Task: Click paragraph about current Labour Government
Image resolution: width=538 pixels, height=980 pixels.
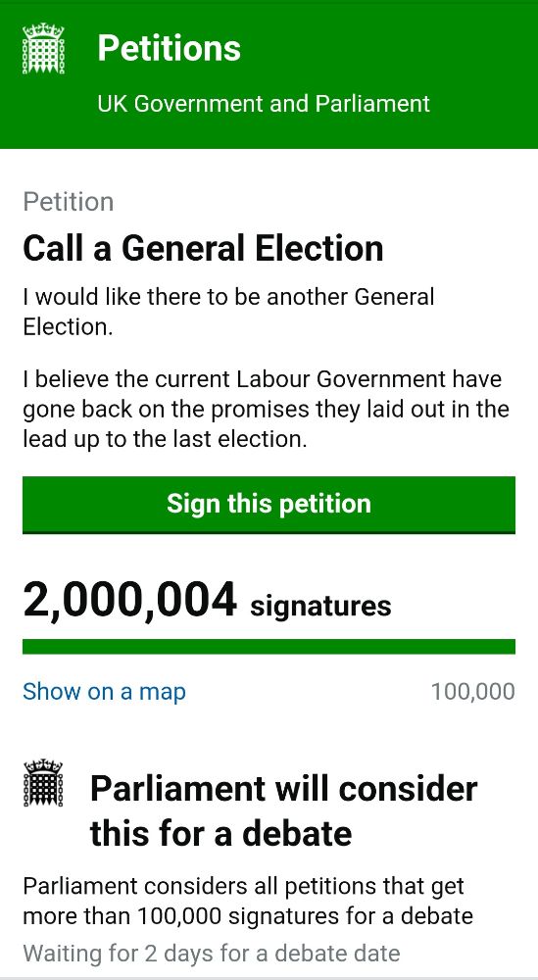Action: (x=266, y=410)
